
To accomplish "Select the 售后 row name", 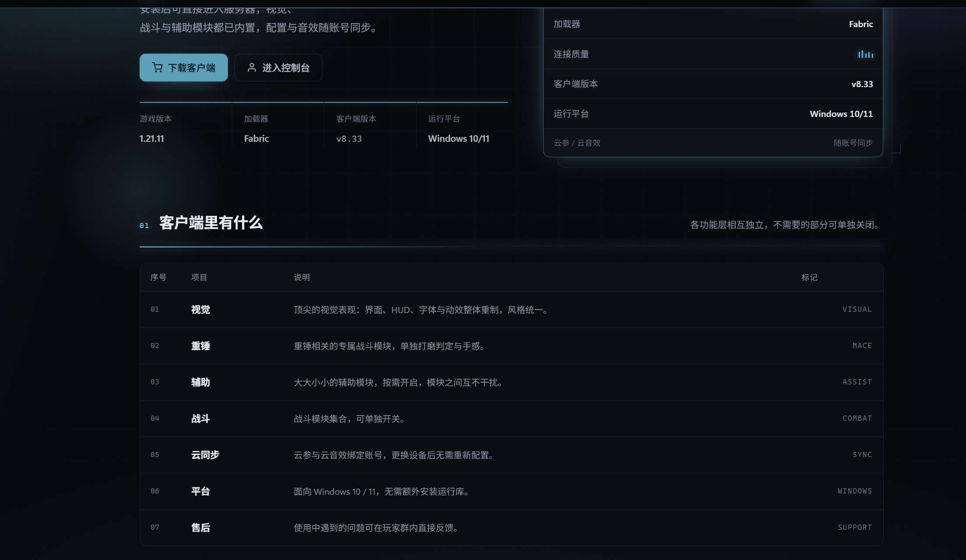I will click(201, 528).
